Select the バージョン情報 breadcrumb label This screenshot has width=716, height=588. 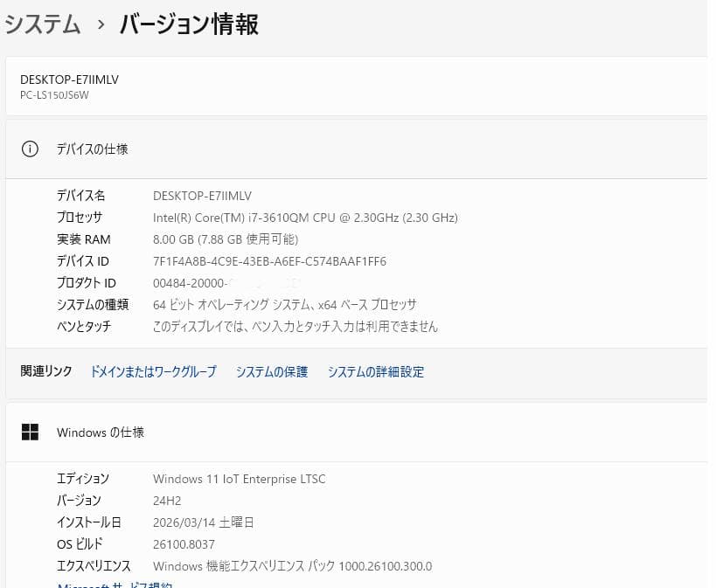coord(188,25)
